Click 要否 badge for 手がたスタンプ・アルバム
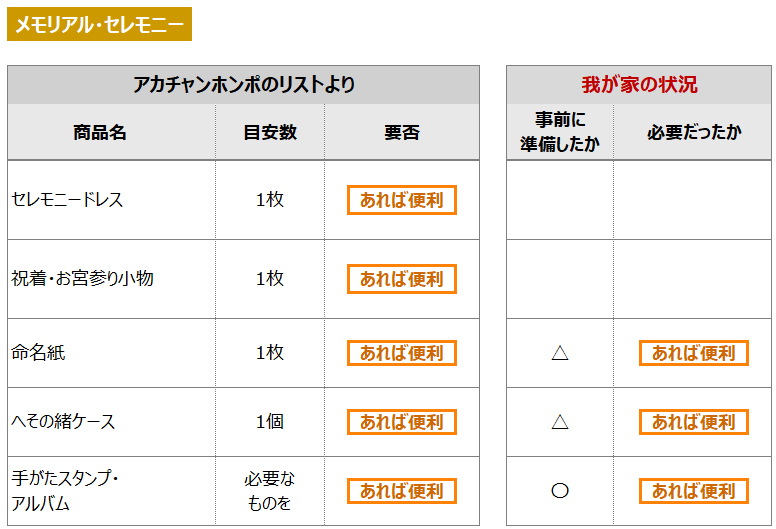 pos(402,491)
